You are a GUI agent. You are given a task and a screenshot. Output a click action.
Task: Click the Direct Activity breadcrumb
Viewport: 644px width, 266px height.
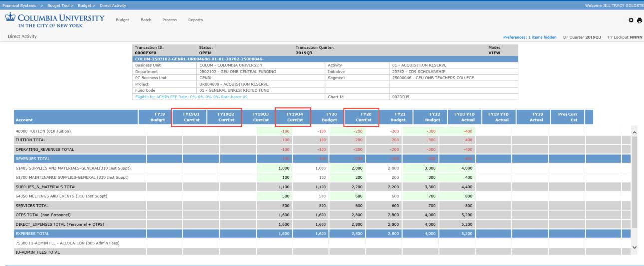(x=113, y=5)
